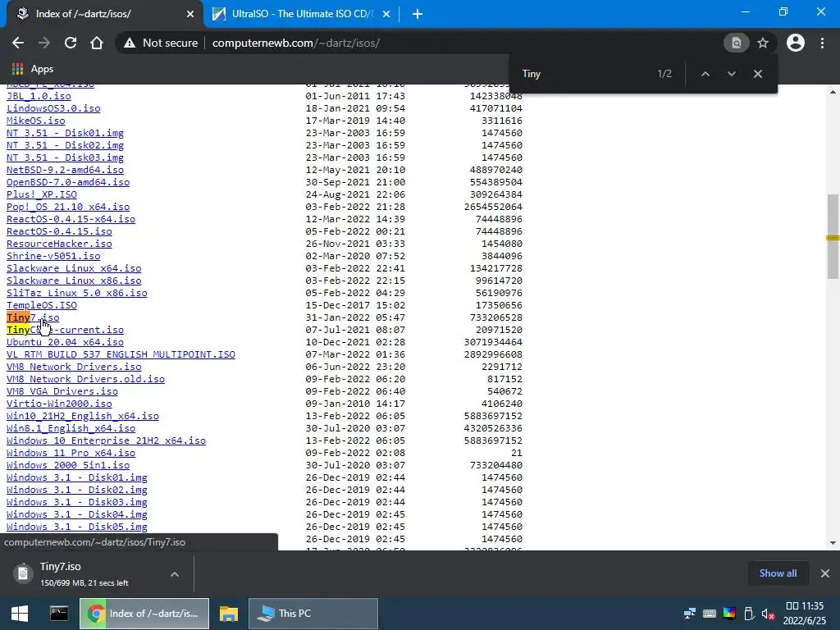Open the Windows_11_Pro_x64.iso link

[71, 453]
